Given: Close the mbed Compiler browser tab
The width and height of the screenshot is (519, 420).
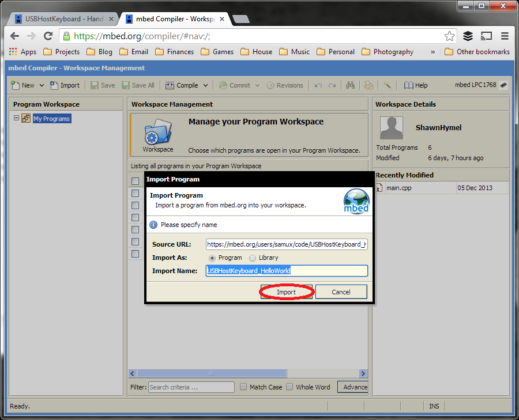Looking at the screenshot, I should (222, 19).
